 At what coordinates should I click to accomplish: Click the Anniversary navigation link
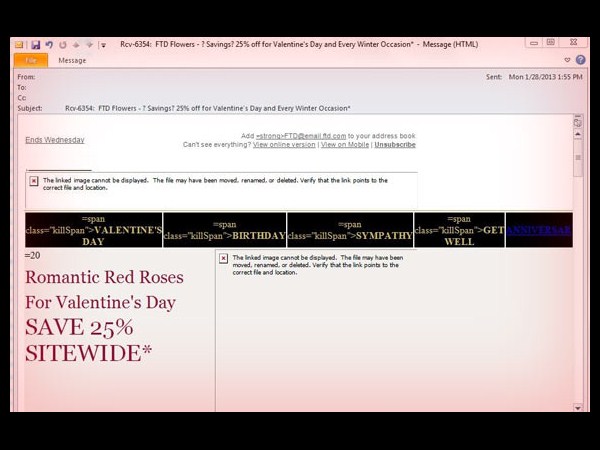pos(539,230)
